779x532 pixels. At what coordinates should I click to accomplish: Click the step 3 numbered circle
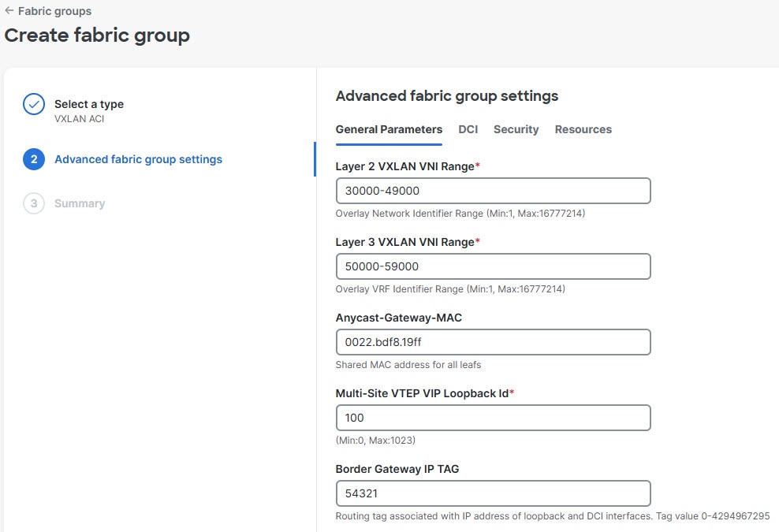coord(33,203)
